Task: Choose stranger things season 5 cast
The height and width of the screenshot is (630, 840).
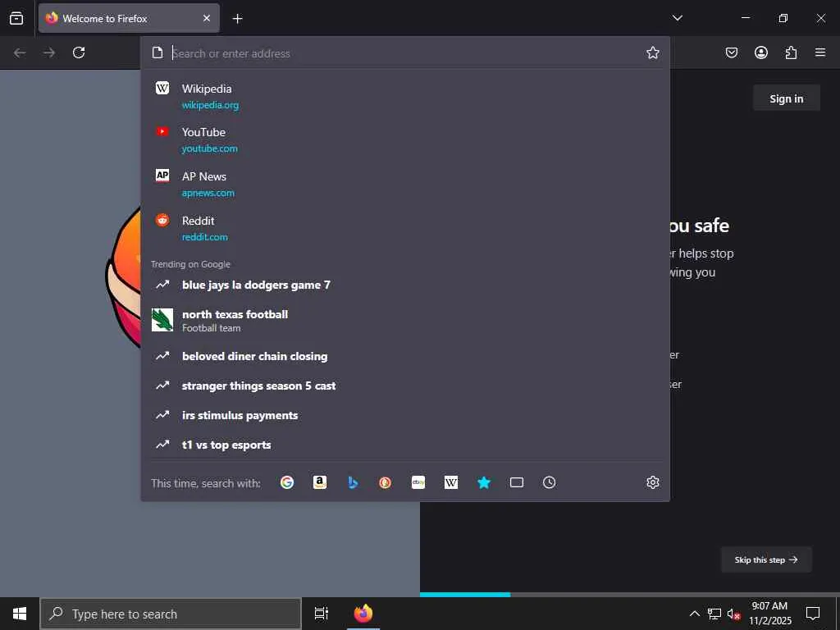Action: [405, 386]
